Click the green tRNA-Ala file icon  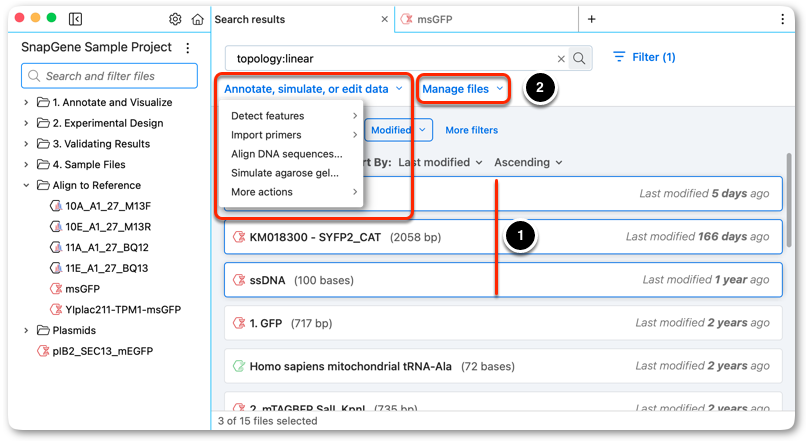[x=239, y=366]
